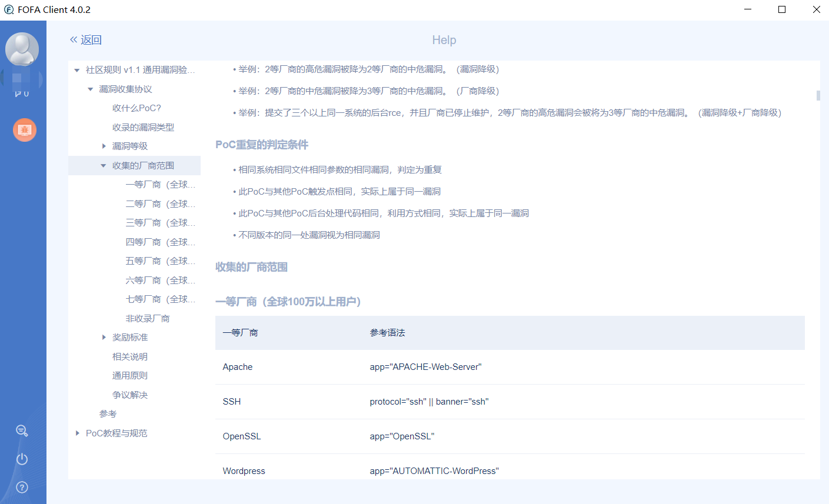The height and width of the screenshot is (504, 829).
Task: Open the 参考 section in the sidebar
Action: [x=108, y=413]
